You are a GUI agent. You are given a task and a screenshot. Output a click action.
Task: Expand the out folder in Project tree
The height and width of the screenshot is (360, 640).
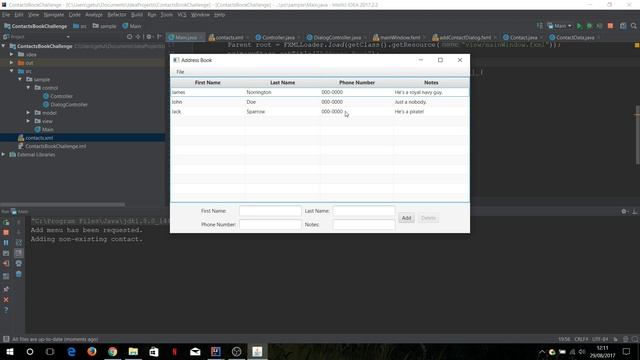tap(12, 63)
